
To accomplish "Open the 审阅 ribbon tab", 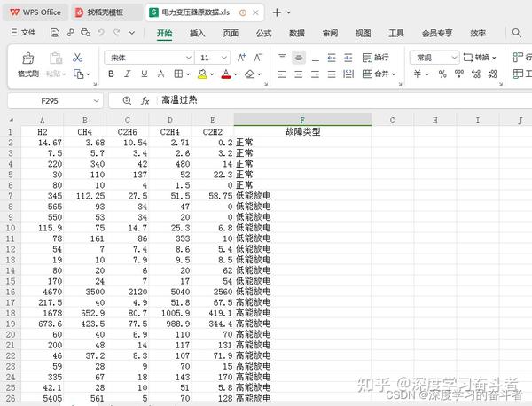I will coord(330,33).
